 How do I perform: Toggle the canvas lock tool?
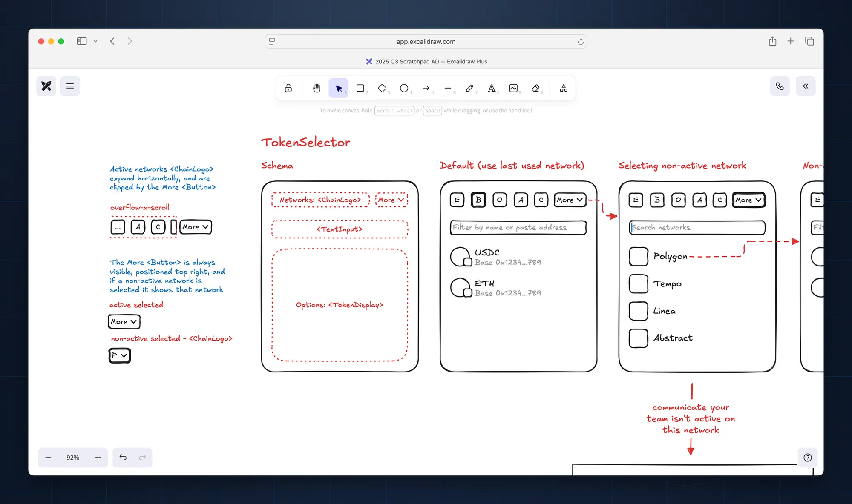[288, 88]
